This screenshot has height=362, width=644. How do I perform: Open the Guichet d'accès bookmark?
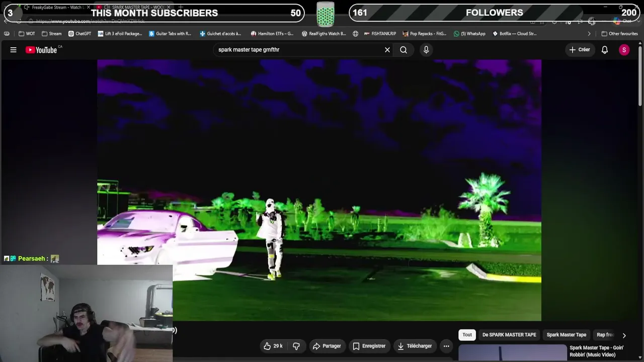[220, 34]
